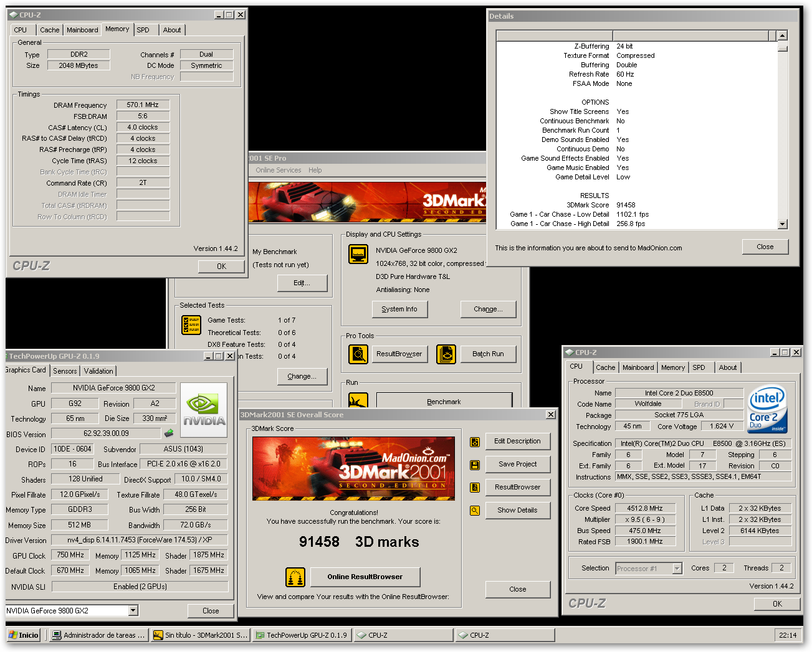
Task: Click the NVIDIA logo in GPU-Z
Action: [x=204, y=409]
